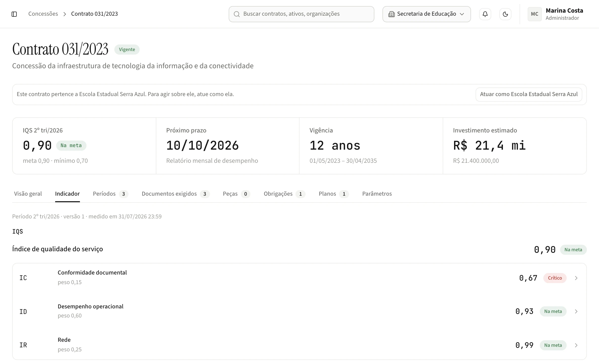Screen dimensions: 599x364
Task: Click the R$ 21,4 mi investment value
Action: 489,146
